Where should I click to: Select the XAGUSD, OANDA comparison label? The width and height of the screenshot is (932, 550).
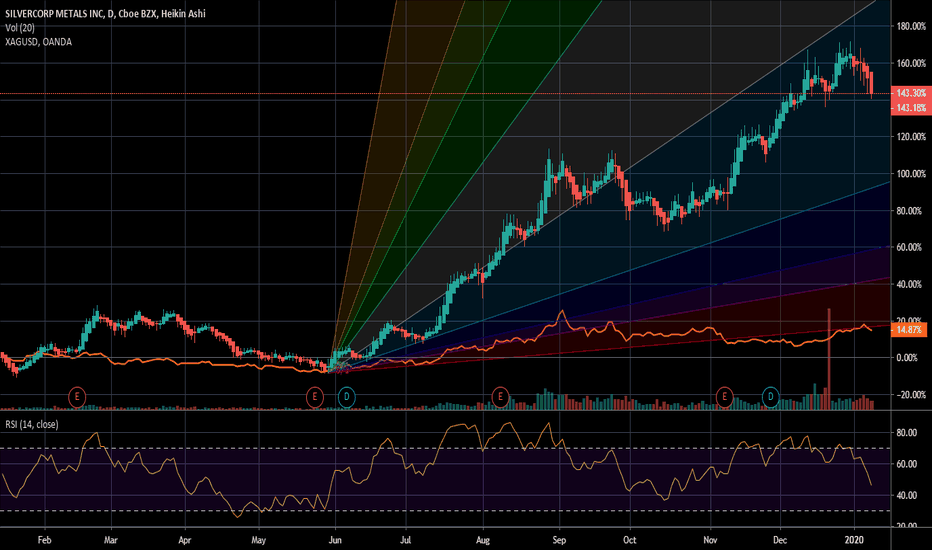coord(38,42)
